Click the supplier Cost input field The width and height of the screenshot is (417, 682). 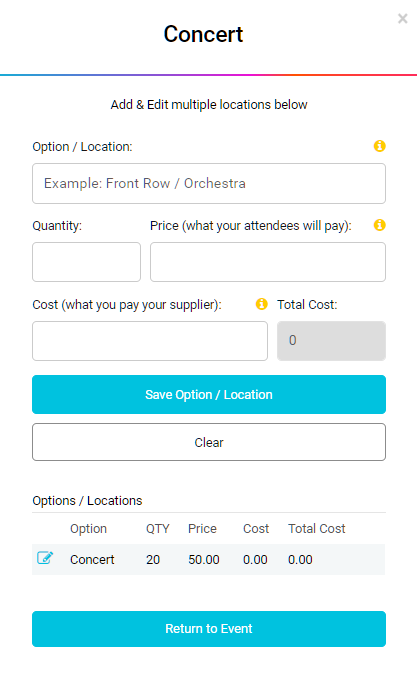[x=150, y=341]
